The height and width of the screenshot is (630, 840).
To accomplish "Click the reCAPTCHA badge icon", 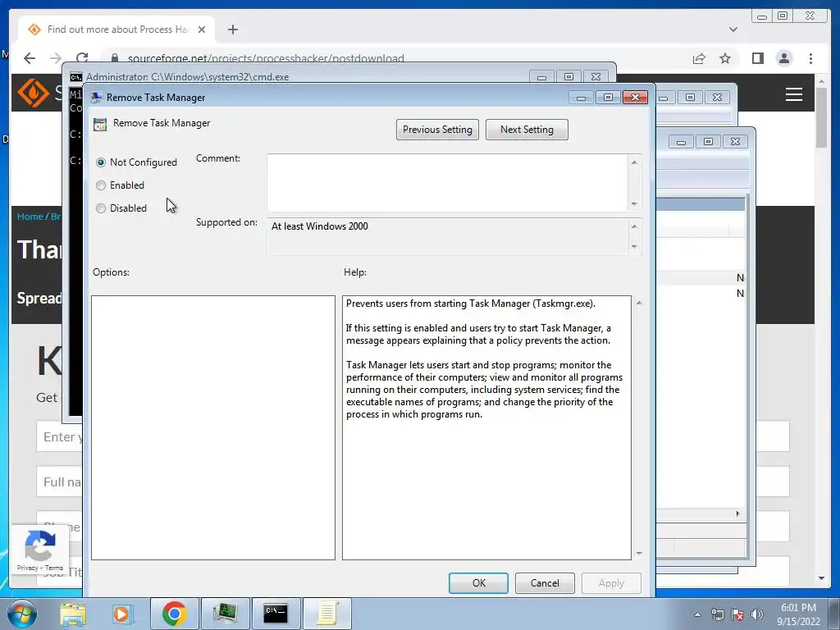I will click(x=39, y=546).
